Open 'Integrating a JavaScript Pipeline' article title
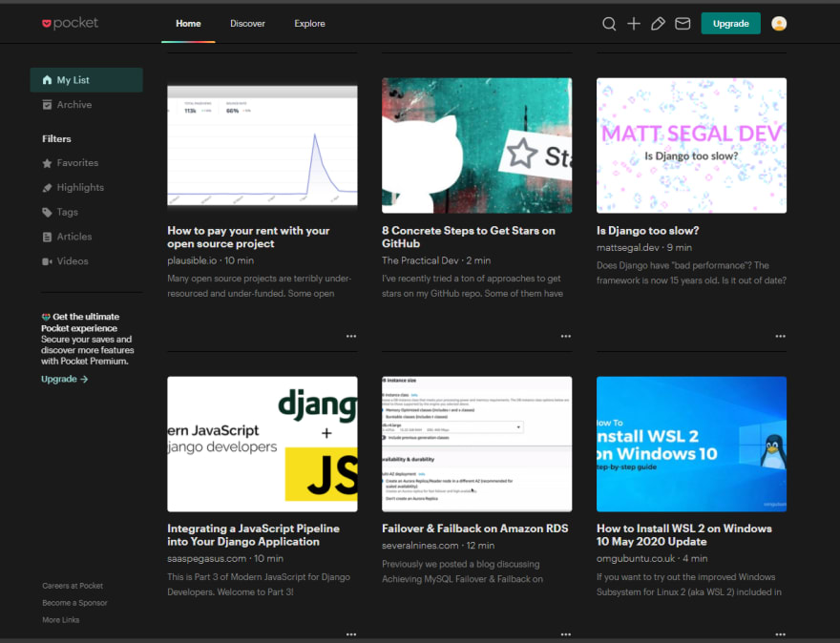 (x=253, y=535)
